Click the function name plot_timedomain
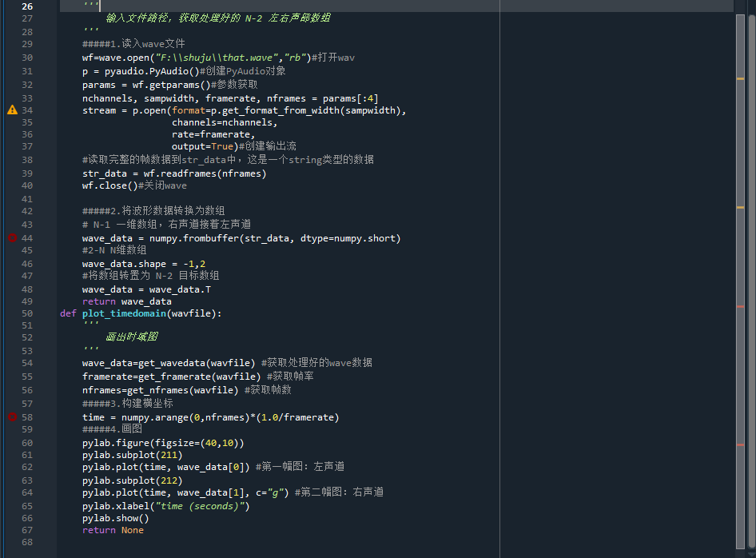Screen dimensions: 756x558 pos(124,313)
